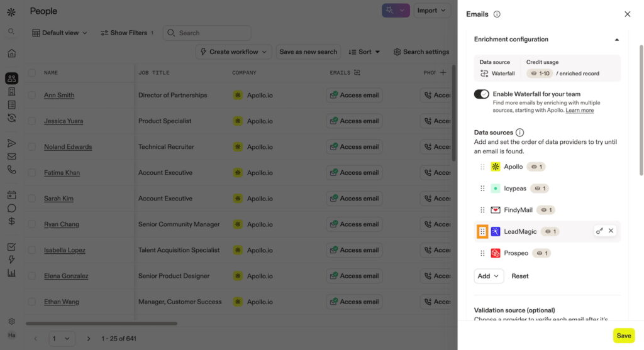Check the box for Isabella Lopez

point(31,250)
